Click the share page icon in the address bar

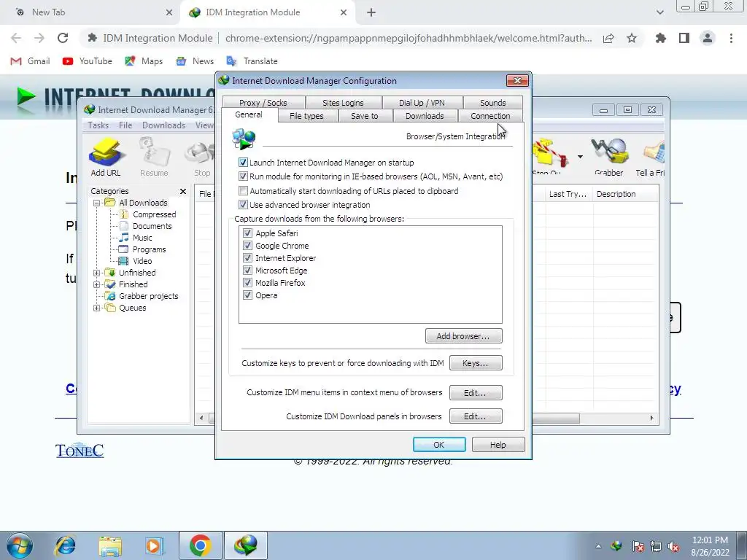pos(608,38)
